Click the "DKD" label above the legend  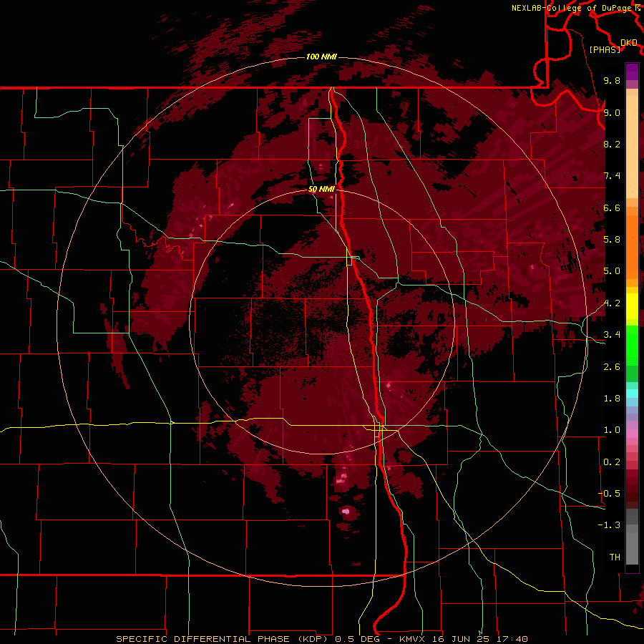[x=629, y=43]
